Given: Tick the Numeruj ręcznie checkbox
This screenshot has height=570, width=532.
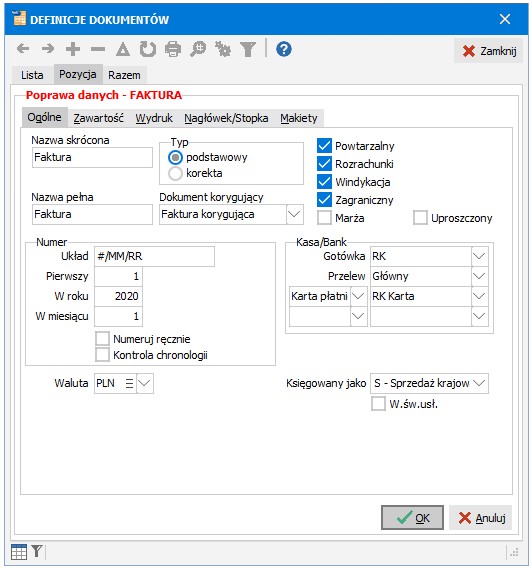Looking at the screenshot, I should [x=103, y=338].
